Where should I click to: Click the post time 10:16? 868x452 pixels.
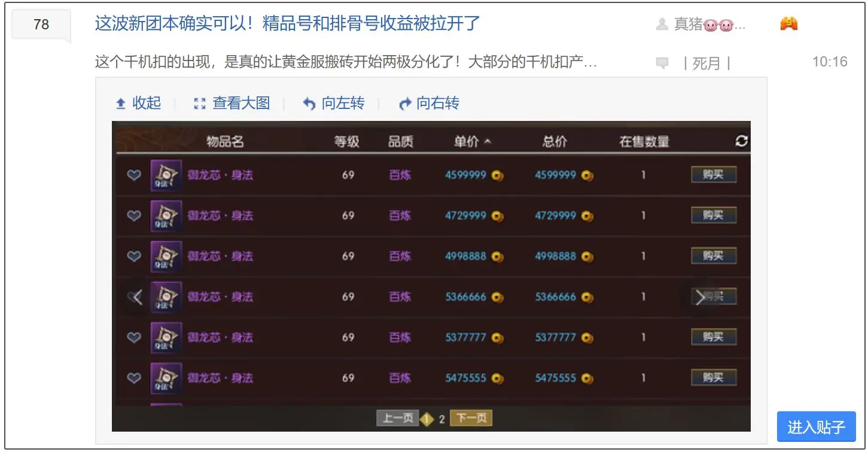(x=830, y=62)
